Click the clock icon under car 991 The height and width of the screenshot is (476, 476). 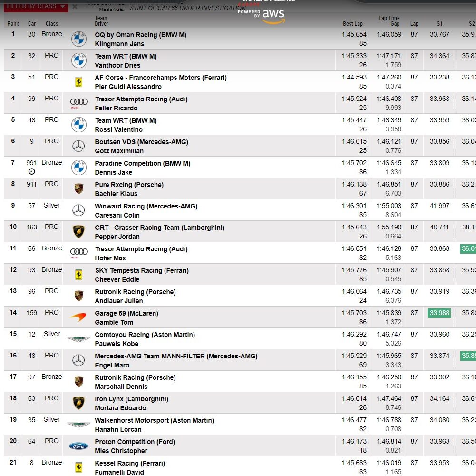(x=32, y=171)
